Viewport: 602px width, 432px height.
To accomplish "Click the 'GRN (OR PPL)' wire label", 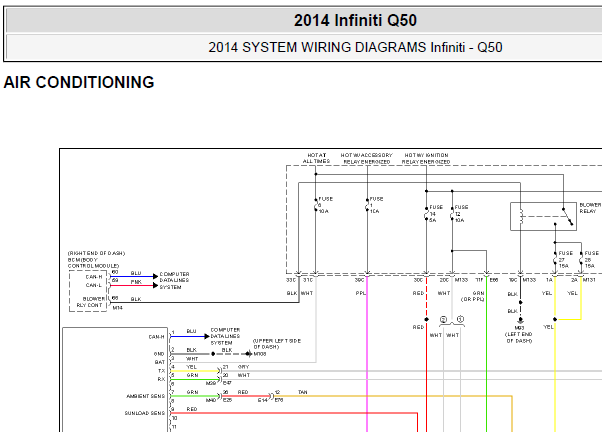I will click(473, 296).
